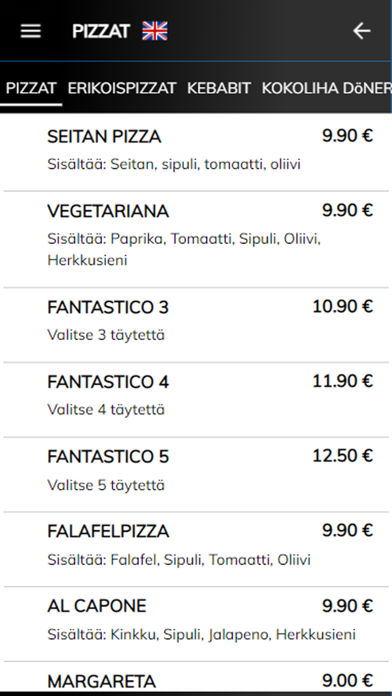Open the FANTASTICO 4 menu item
The image size is (392, 696).
(x=196, y=399)
